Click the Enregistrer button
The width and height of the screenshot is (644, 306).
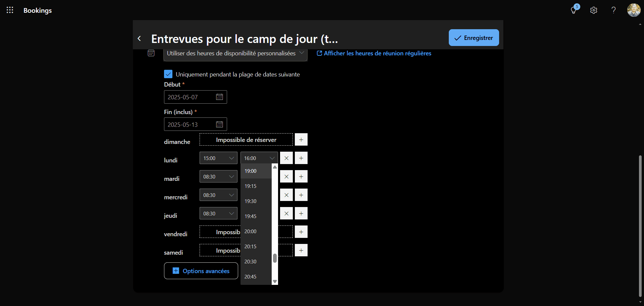pyautogui.click(x=474, y=38)
